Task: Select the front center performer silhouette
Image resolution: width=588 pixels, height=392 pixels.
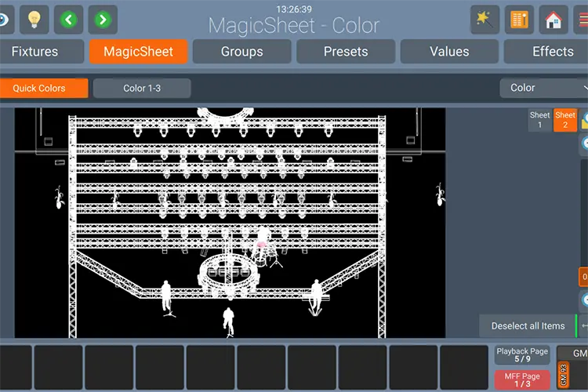Action: click(x=228, y=322)
